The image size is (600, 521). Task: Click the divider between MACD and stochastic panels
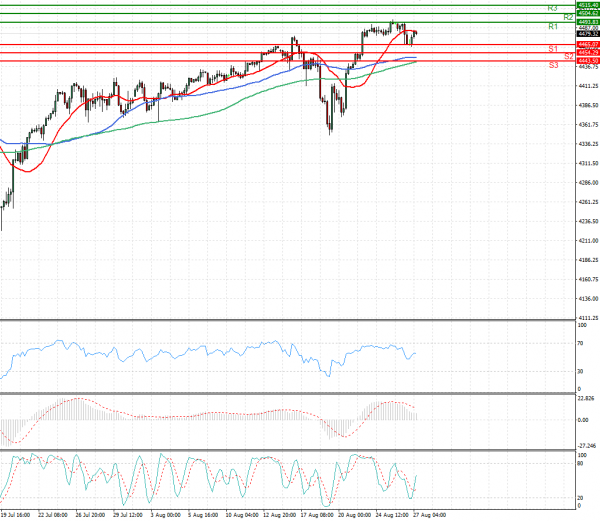point(288,450)
